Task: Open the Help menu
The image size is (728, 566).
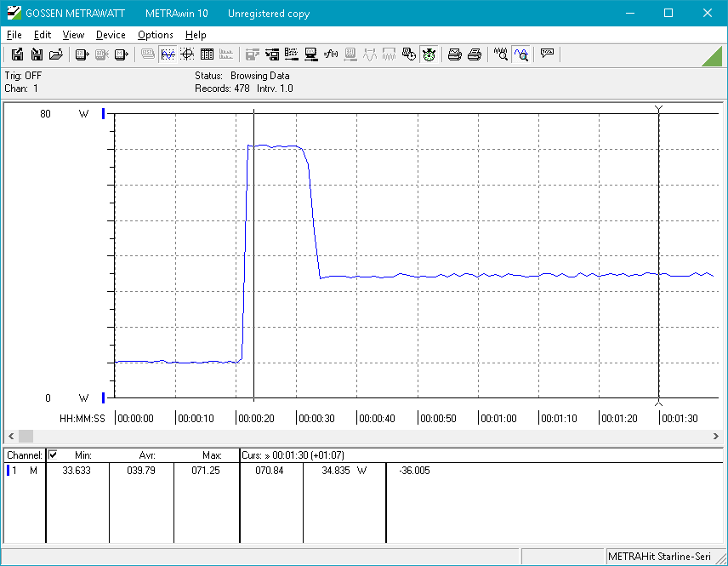Action: [x=196, y=35]
